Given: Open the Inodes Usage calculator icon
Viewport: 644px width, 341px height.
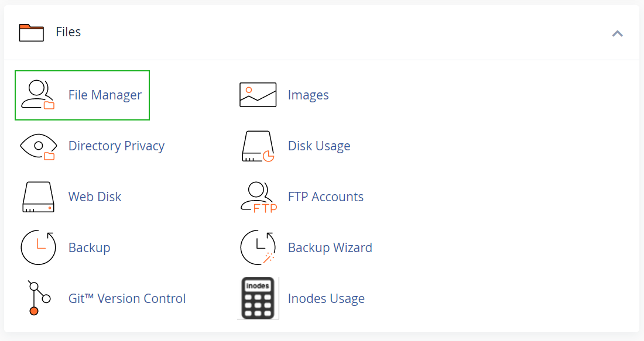Looking at the screenshot, I should point(258,298).
